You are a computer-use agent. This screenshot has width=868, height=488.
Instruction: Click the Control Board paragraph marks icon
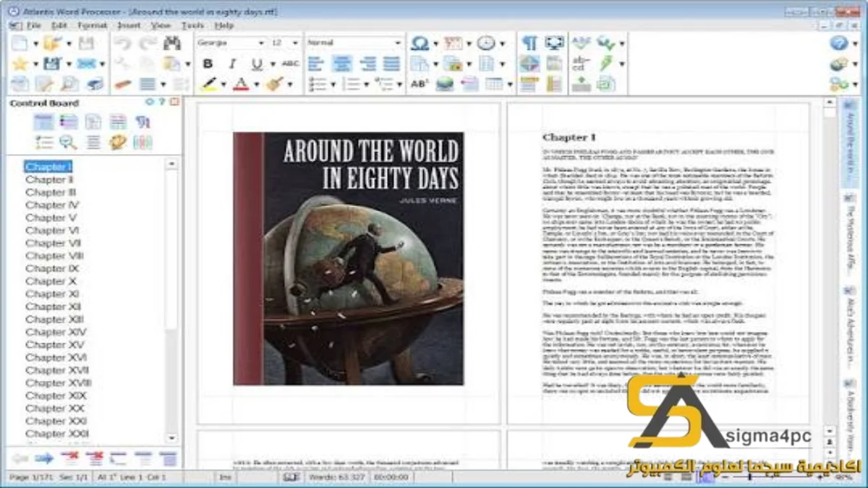142,122
